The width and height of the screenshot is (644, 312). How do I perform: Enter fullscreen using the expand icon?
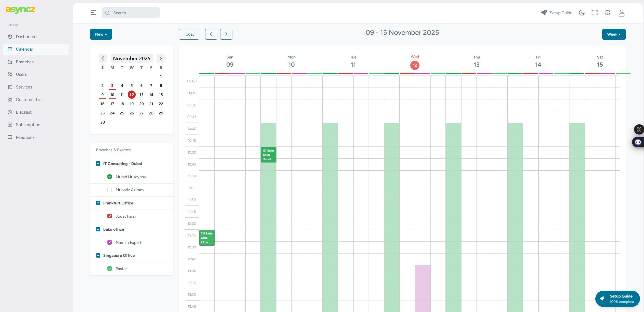coord(595,12)
